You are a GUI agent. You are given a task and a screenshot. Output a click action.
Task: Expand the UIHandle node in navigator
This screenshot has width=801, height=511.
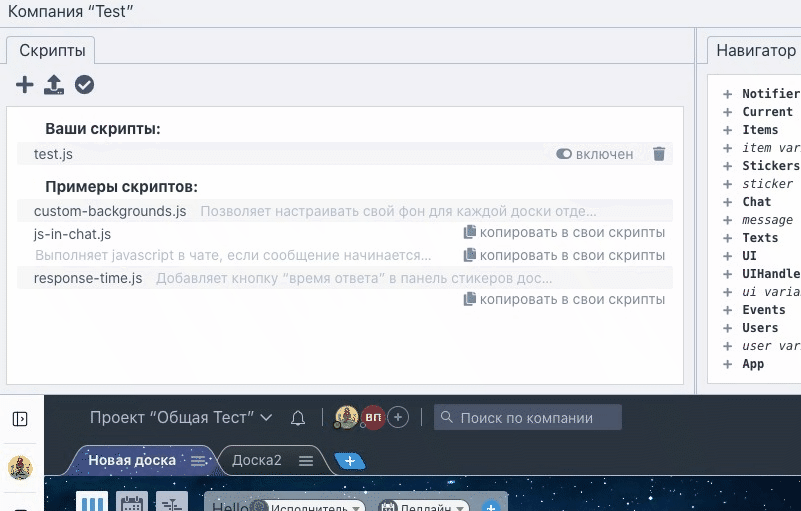tap(727, 274)
